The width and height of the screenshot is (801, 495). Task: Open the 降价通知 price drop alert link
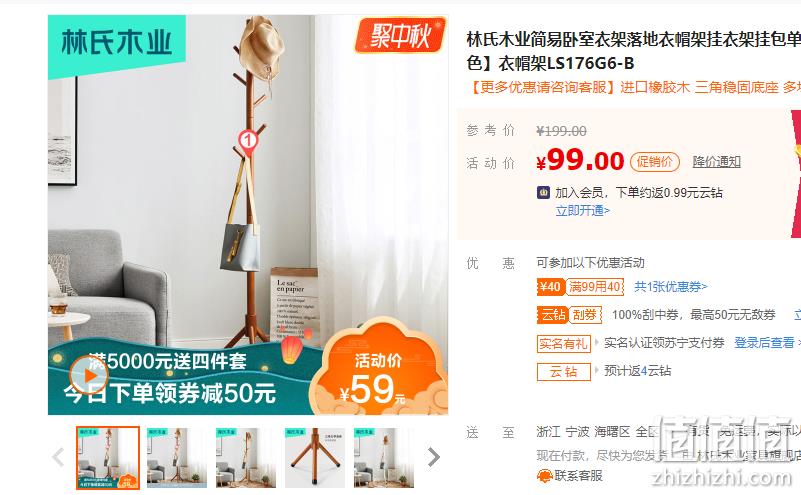coord(716,162)
